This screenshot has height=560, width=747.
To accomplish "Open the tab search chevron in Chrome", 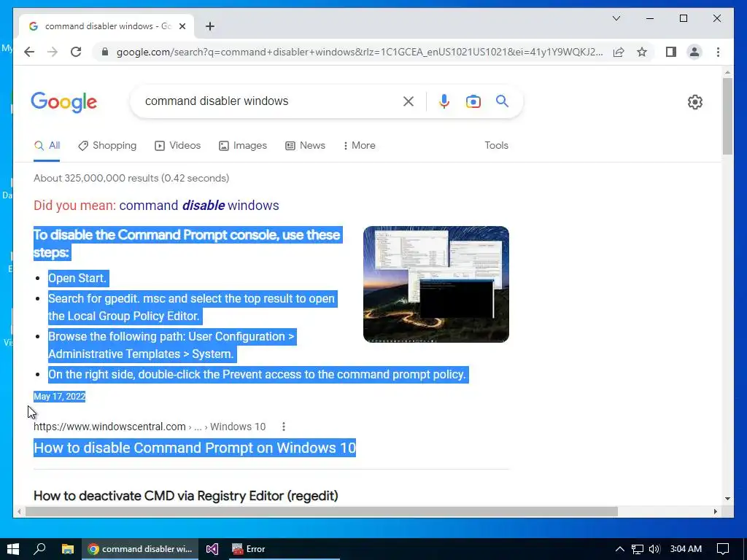I will click(x=616, y=18).
